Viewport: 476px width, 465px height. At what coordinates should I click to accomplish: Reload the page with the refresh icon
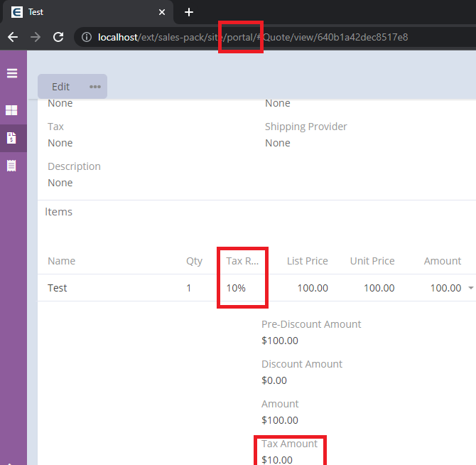tap(59, 37)
